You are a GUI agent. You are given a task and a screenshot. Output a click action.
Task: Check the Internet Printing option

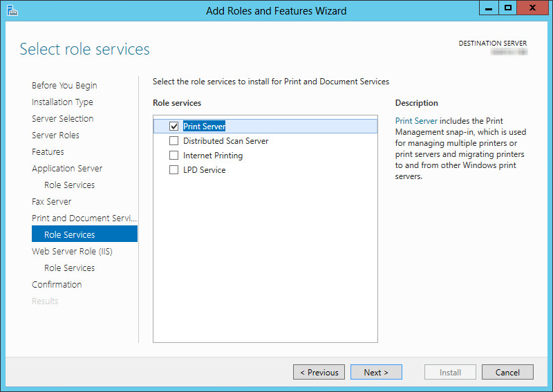click(x=174, y=156)
